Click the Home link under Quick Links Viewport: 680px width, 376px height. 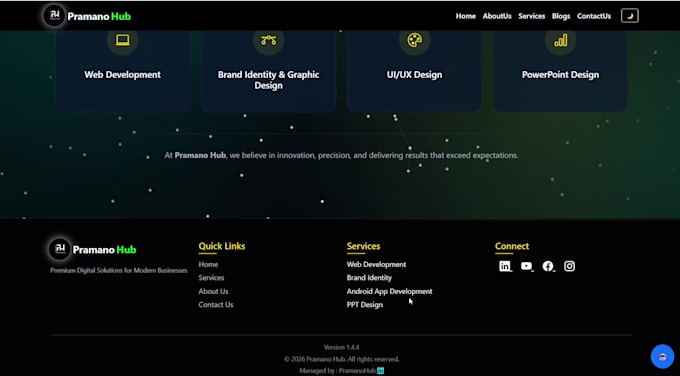pos(208,264)
